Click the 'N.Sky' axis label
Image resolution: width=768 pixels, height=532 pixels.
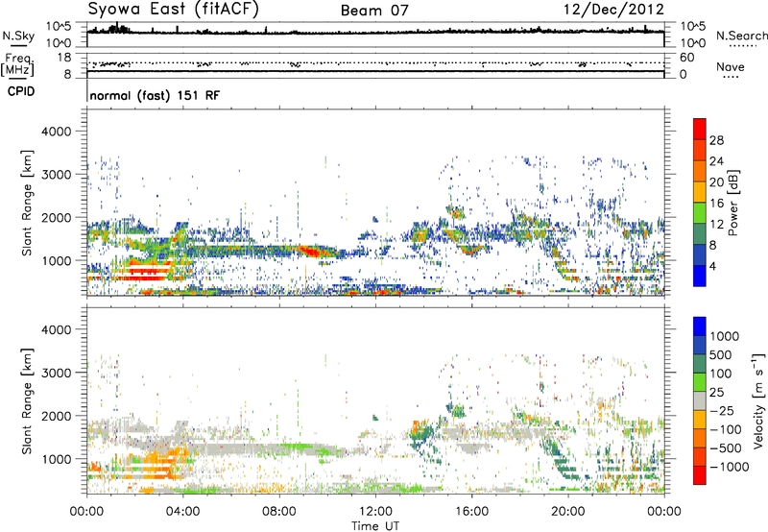pyautogui.click(x=18, y=36)
